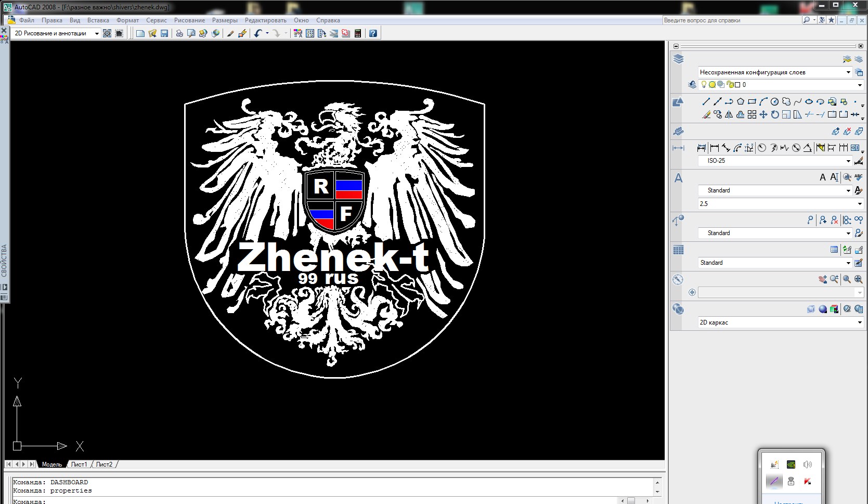Click the Undo arrow in the toolbar
The width and height of the screenshot is (868, 504).
pos(257,33)
